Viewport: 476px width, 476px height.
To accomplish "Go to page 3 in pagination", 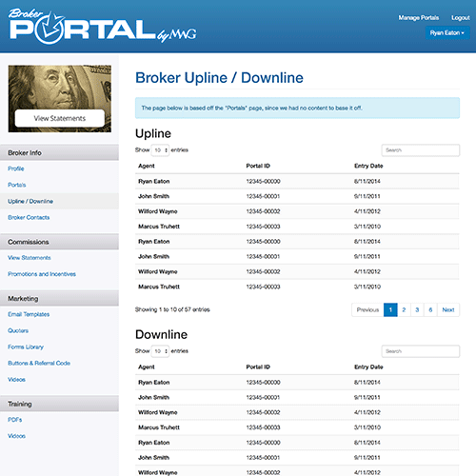I will coord(417,309).
